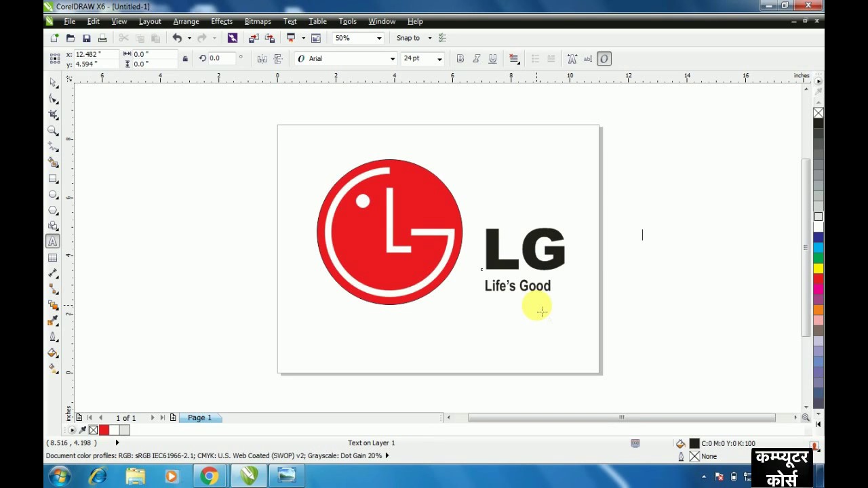Select the Smart Fill tool
This screenshot has height=488, width=868.
pos(53,163)
